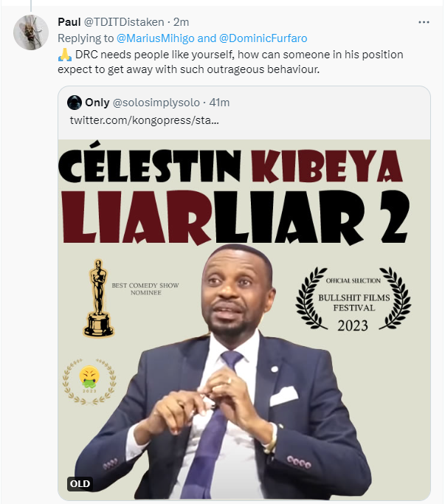Click the display name Paul
445x504 pixels.
(x=69, y=22)
